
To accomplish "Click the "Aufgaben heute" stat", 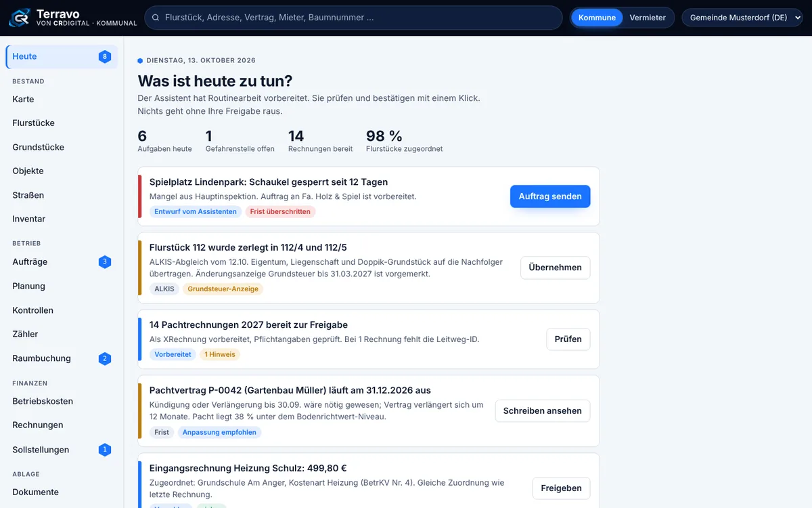I will [x=164, y=141].
